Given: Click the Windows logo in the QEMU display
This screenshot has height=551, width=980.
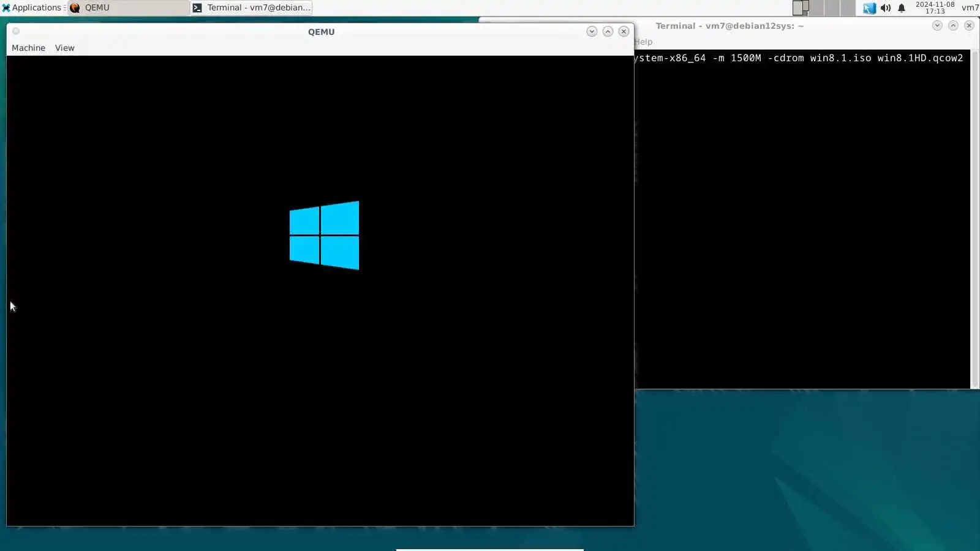Looking at the screenshot, I should point(324,235).
